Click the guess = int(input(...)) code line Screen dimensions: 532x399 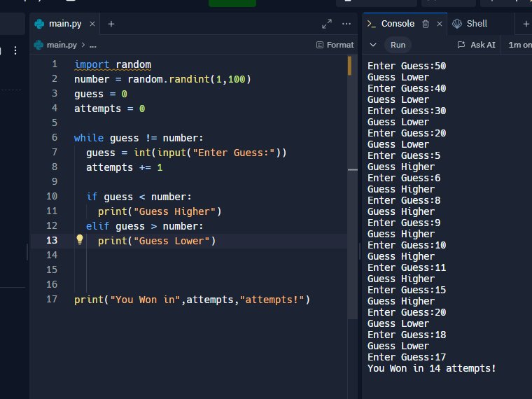186,153
